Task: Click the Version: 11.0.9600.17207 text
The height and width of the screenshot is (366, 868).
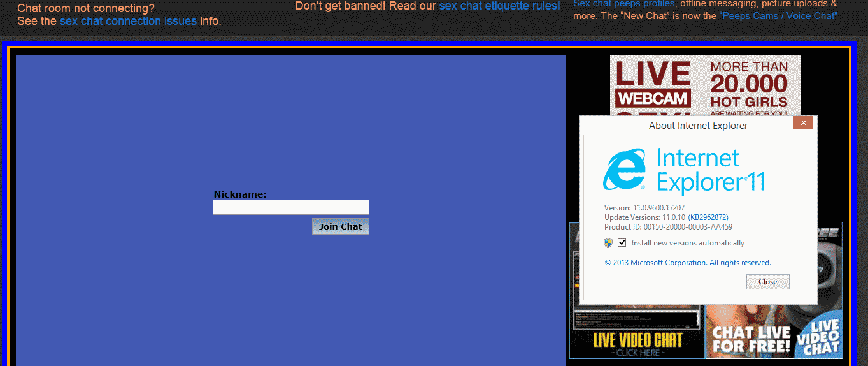Action: (644, 208)
